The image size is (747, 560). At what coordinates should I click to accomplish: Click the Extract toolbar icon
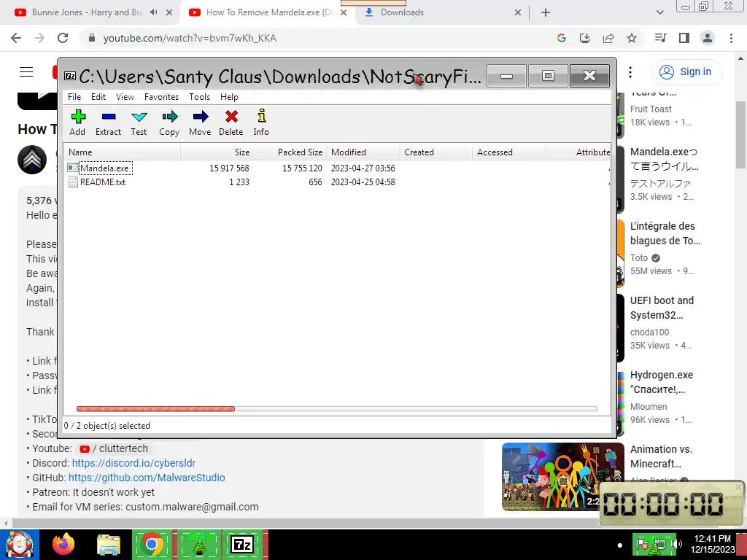(108, 122)
